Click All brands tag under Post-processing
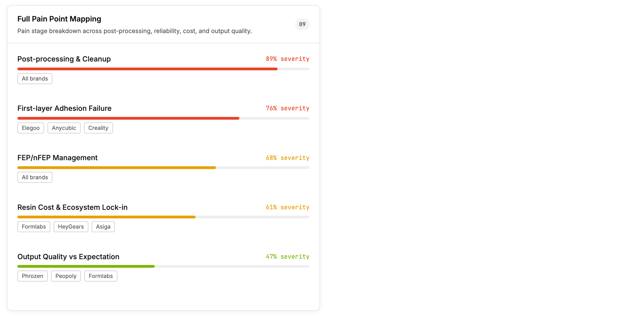 coord(35,79)
